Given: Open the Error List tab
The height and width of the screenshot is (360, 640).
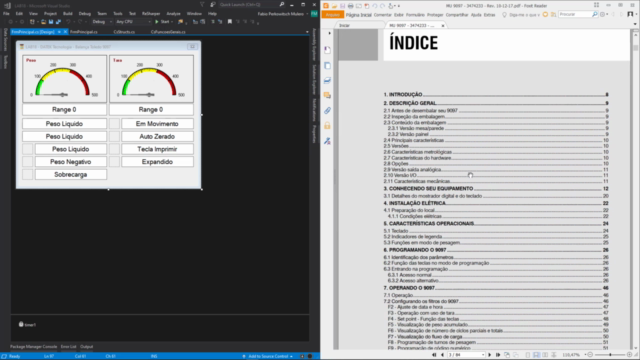Looking at the screenshot, I should click(x=68, y=347).
